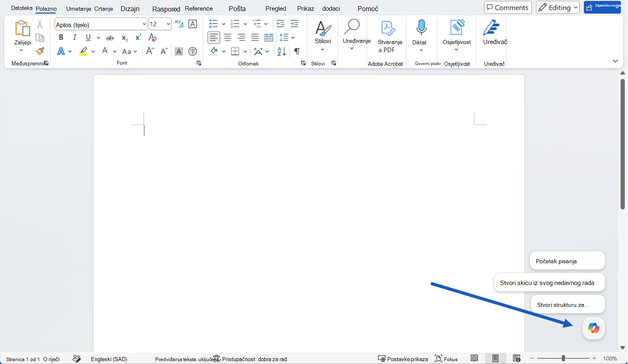Decrease font size with A down icon

(164, 51)
